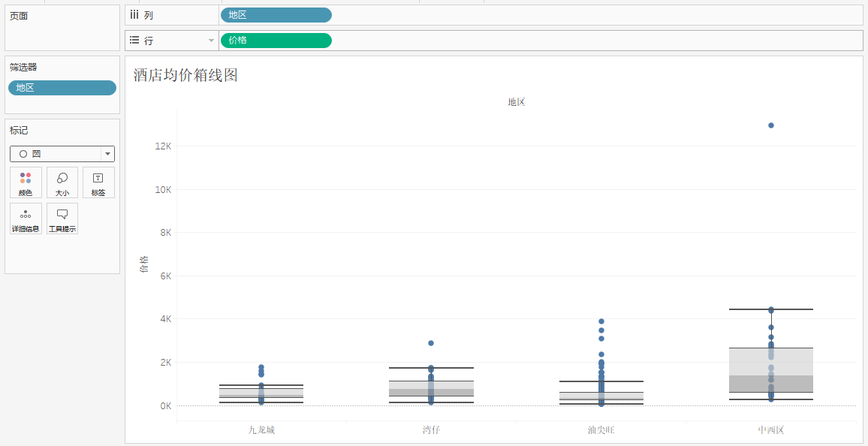Click the 页面 shelf header
Image resolution: width=868 pixels, height=446 pixels.
[19, 16]
